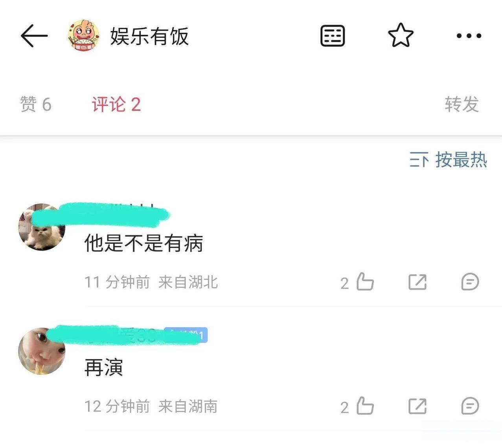
Task: Open the 娱乐有饭 account name
Action: 149,36
